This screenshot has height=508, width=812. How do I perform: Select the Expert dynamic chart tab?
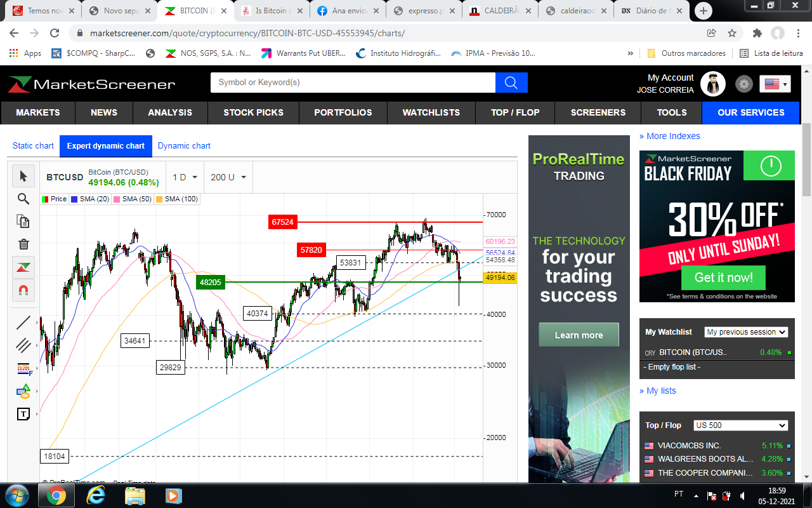[106, 146]
